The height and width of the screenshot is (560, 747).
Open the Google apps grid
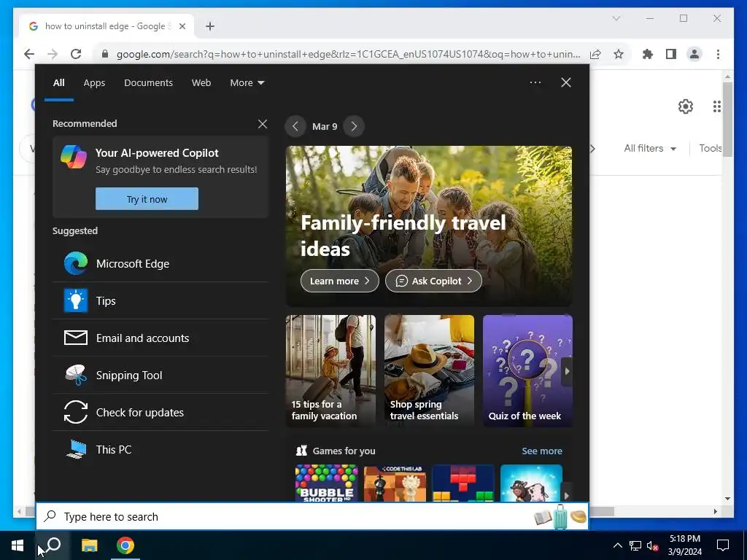point(717,106)
